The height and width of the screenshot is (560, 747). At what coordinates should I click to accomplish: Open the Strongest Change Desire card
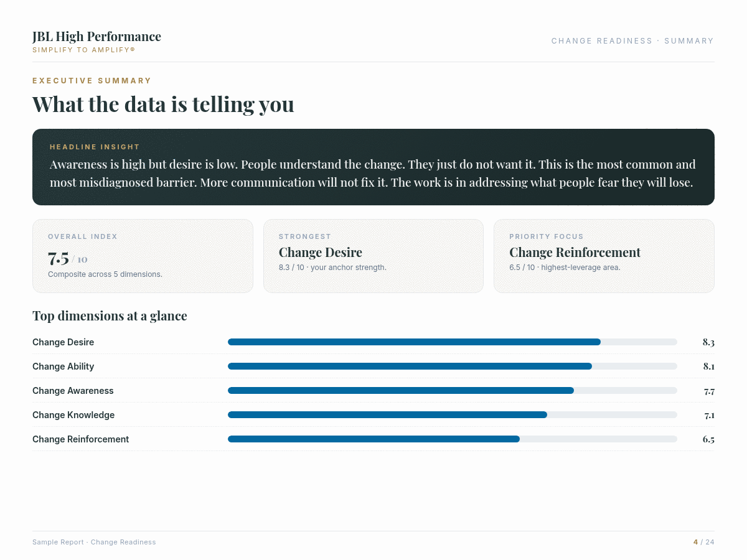click(x=374, y=256)
